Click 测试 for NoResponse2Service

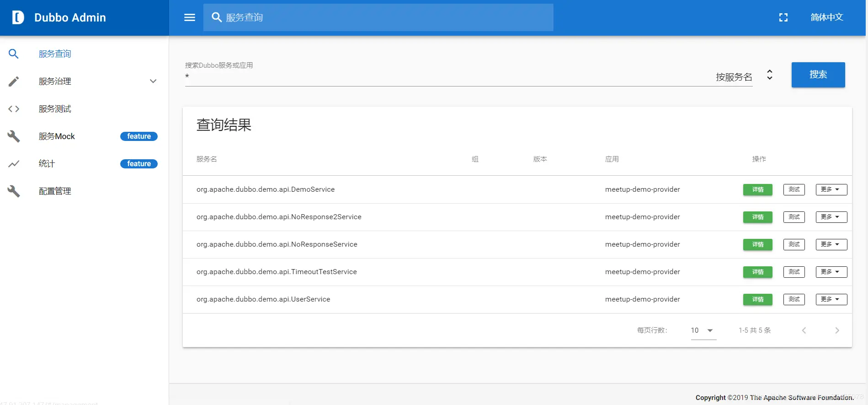(794, 217)
